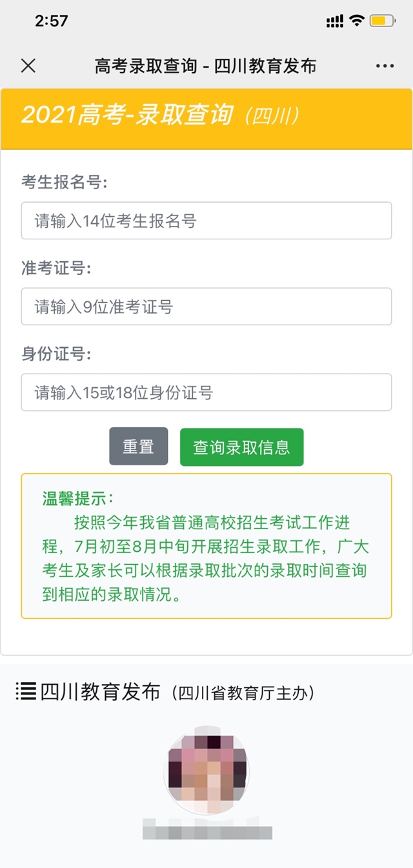This screenshot has height=868, width=413.
Task: Tap the cellular signal icon in status bar
Action: pos(336,20)
